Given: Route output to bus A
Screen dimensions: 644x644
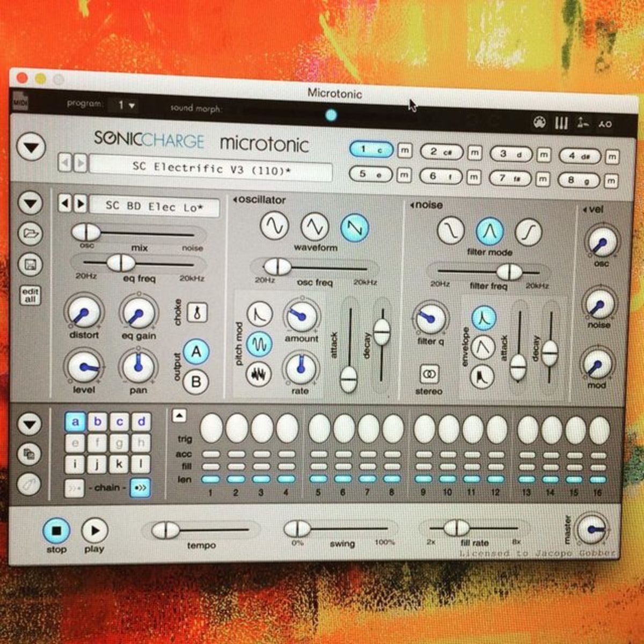Looking at the screenshot, I should pyautogui.click(x=196, y=352).
